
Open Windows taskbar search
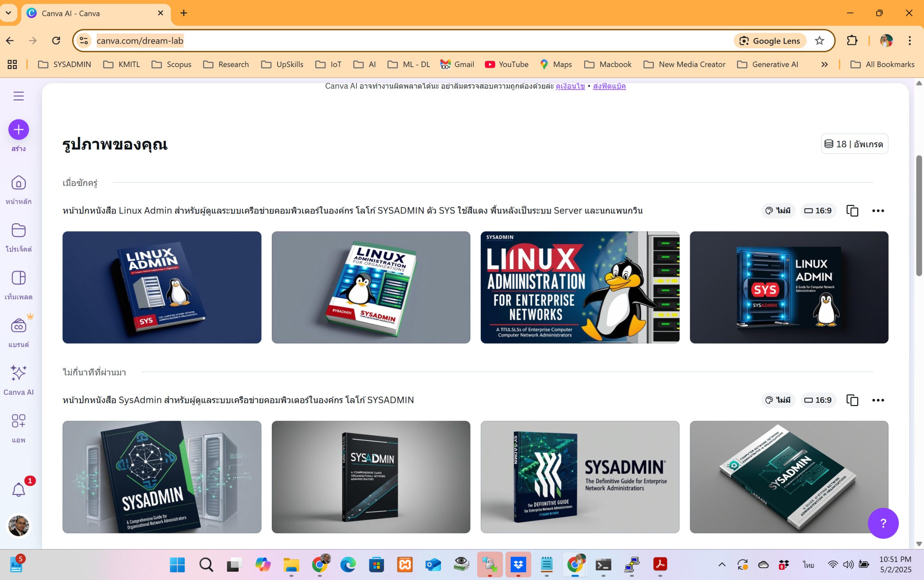(206, 564)
